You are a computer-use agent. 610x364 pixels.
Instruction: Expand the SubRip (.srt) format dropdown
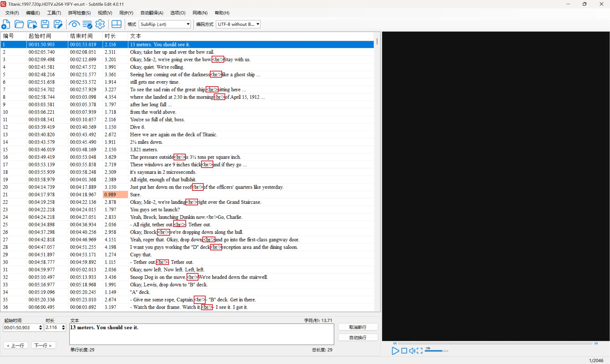[188, 24]
